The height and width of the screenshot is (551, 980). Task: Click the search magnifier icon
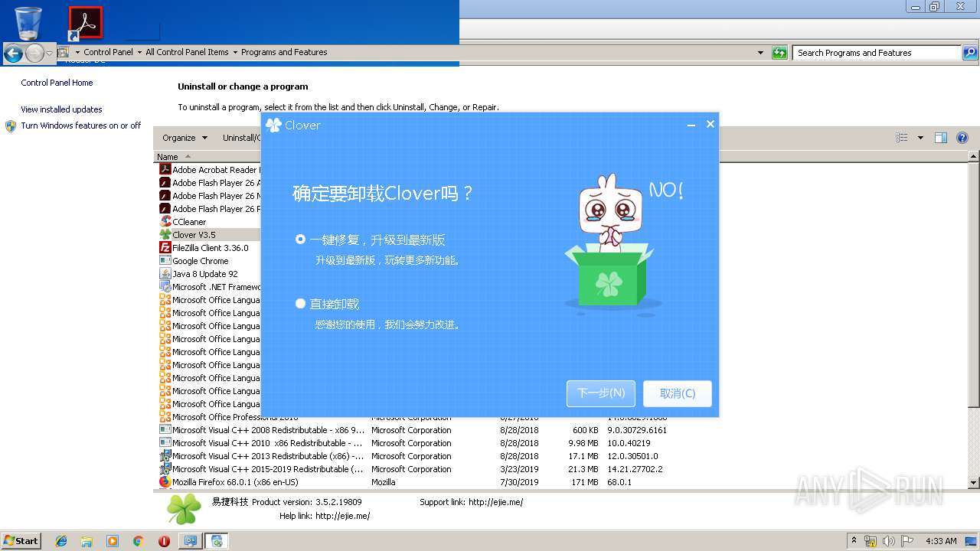click(x=970, y=53)
